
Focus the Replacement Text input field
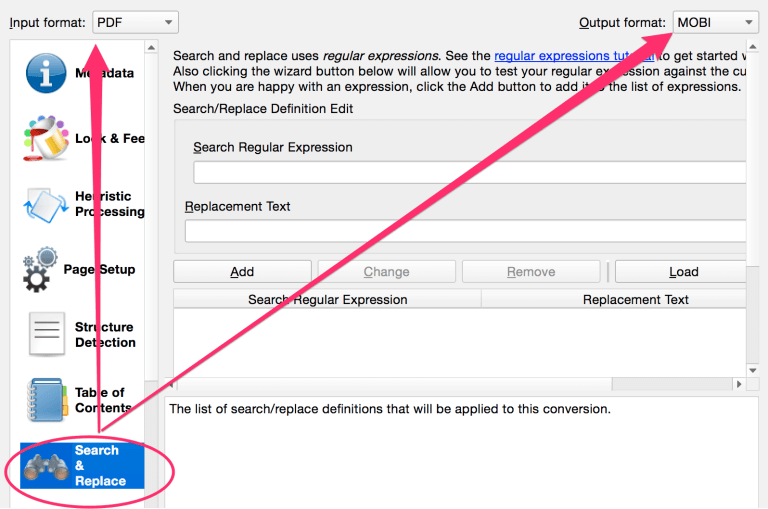[x=465, y=231]
